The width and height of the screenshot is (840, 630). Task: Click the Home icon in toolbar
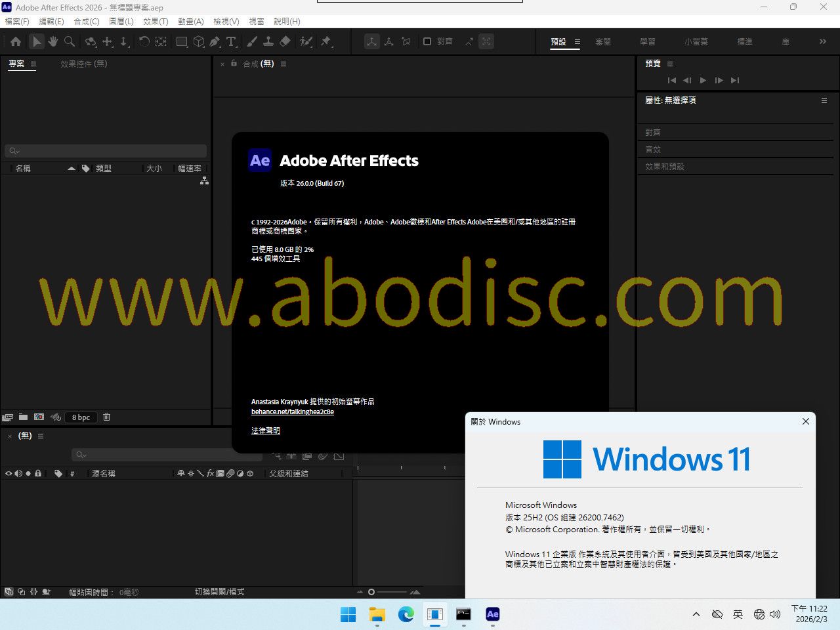[16, 41]
